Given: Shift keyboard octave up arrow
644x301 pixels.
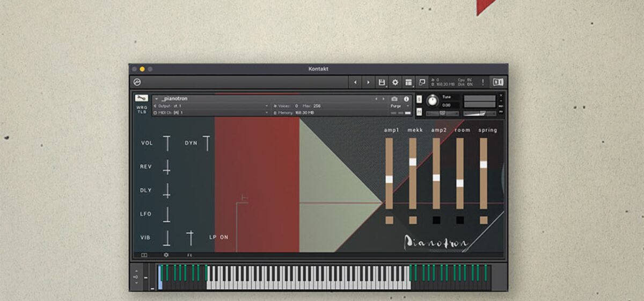Looking at the screenshot, I should point(137,271).
